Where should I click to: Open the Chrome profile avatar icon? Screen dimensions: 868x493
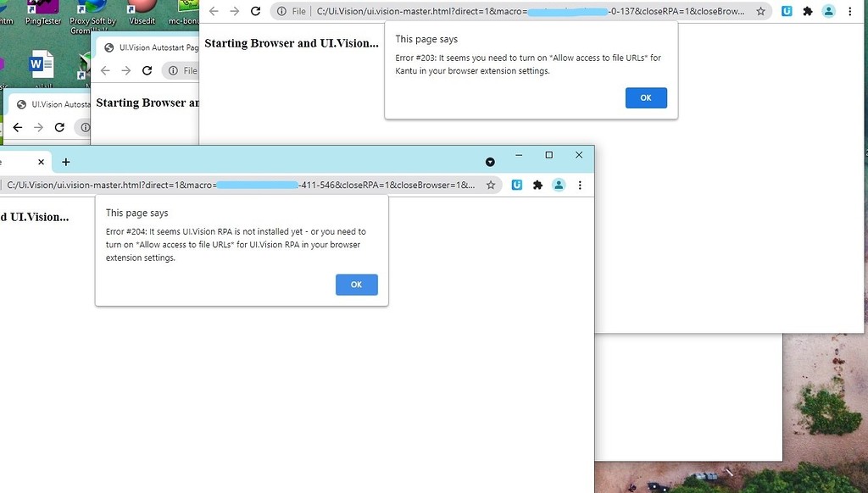559,185
